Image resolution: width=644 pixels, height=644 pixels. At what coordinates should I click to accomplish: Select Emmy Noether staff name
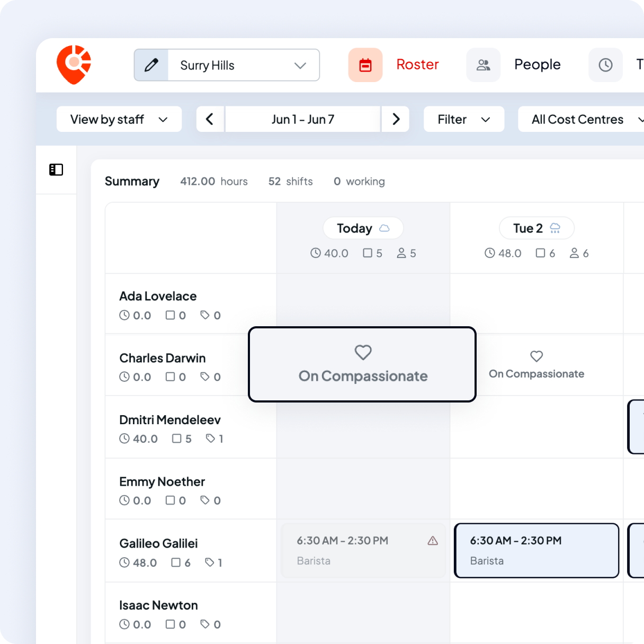coord(162,481)
